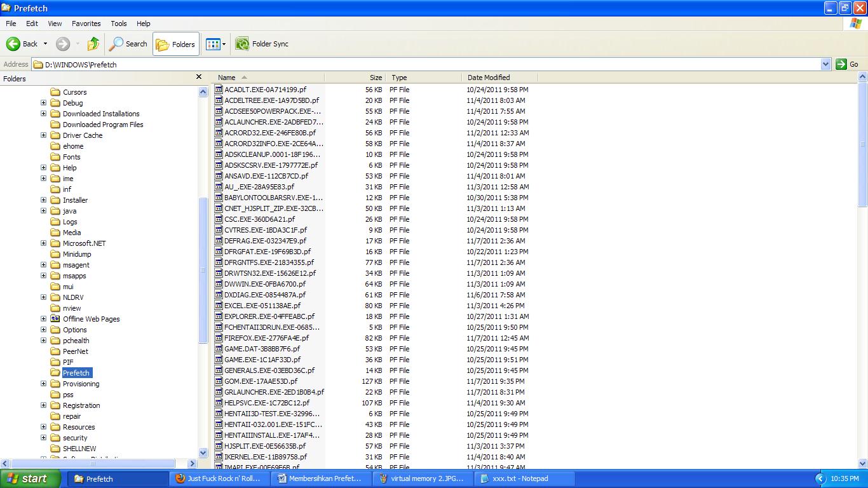Screen dimensions: 868x488
Task: Sort files by Date Modified header
Action: [500, 78]
